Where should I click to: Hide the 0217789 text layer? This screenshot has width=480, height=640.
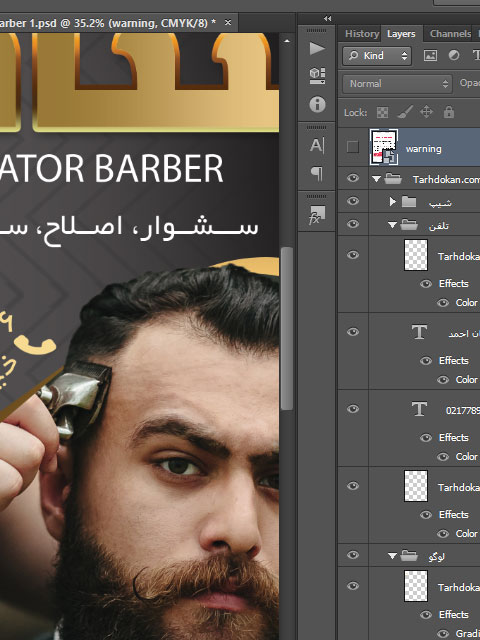353,409
